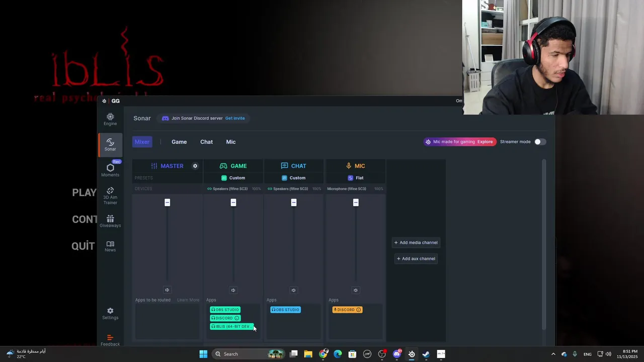Select IBLIS app tag in Game apps
This screenshot has width=644, height=362.
tap(232, 327)
